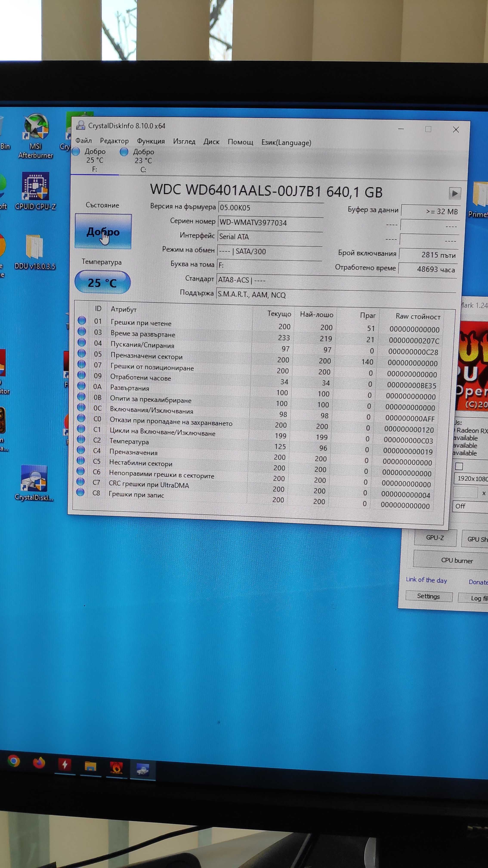Click the Chrome icon in the taskbar
Viewport: 488px width, 868px height.
pos(14,761)
